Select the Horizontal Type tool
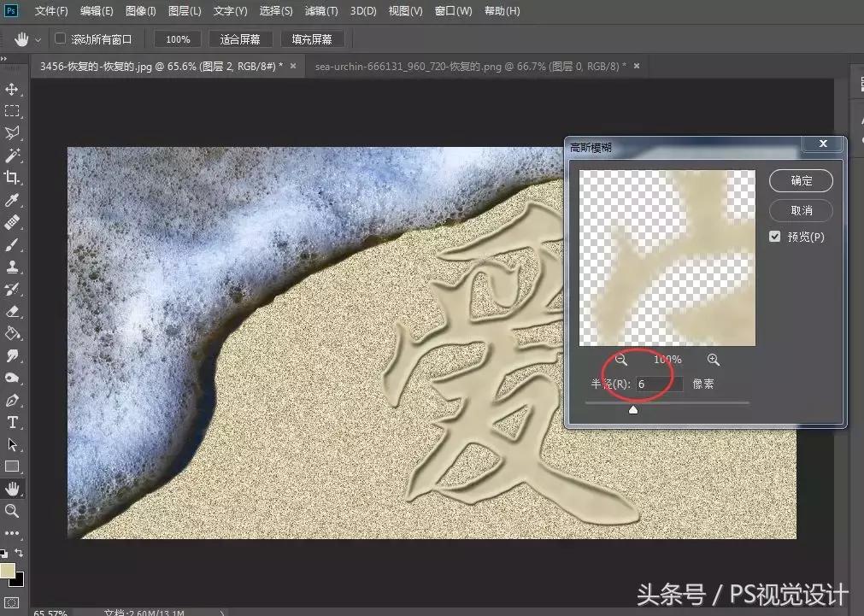The image size is (864, 616). click(12, 421)
